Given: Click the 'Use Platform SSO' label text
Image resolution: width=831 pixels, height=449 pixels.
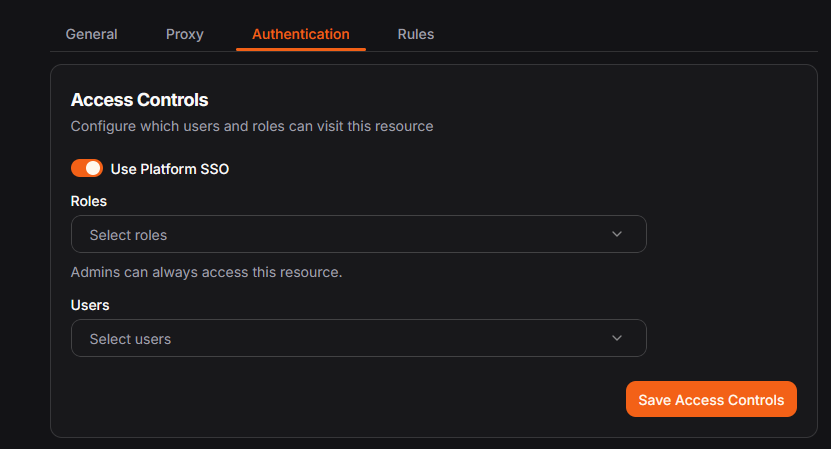Looking at the screenshot, I should point(170,169).
